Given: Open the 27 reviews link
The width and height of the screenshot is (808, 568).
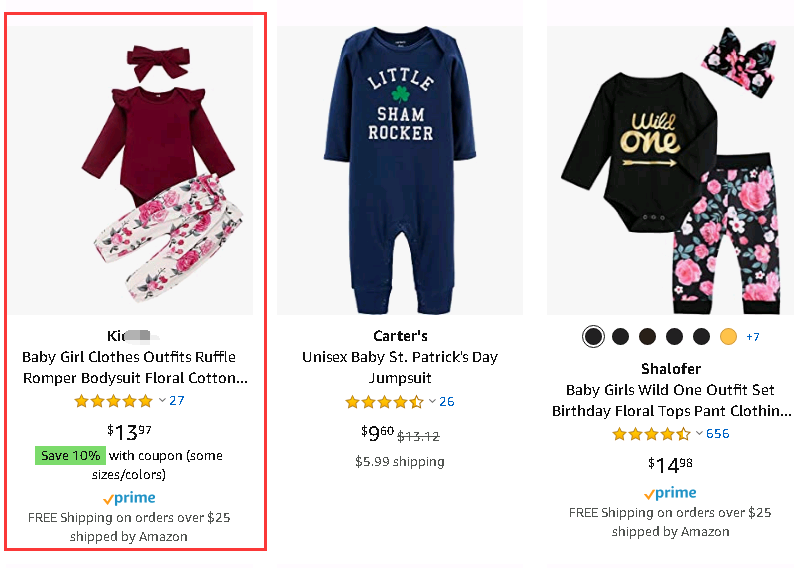Looking at the screenshot, I should pyautogui.click(x=177, y=401).
